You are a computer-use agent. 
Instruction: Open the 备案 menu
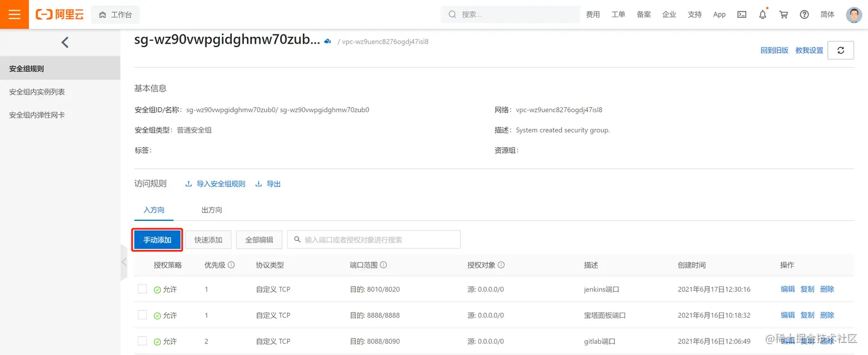(644, 14)
